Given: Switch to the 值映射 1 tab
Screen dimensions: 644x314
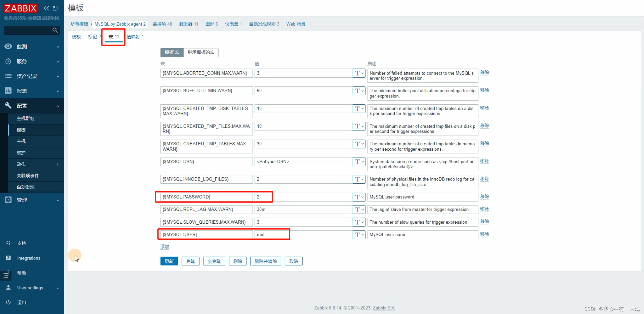Looking at the screenshot, I should coord(135,37).
